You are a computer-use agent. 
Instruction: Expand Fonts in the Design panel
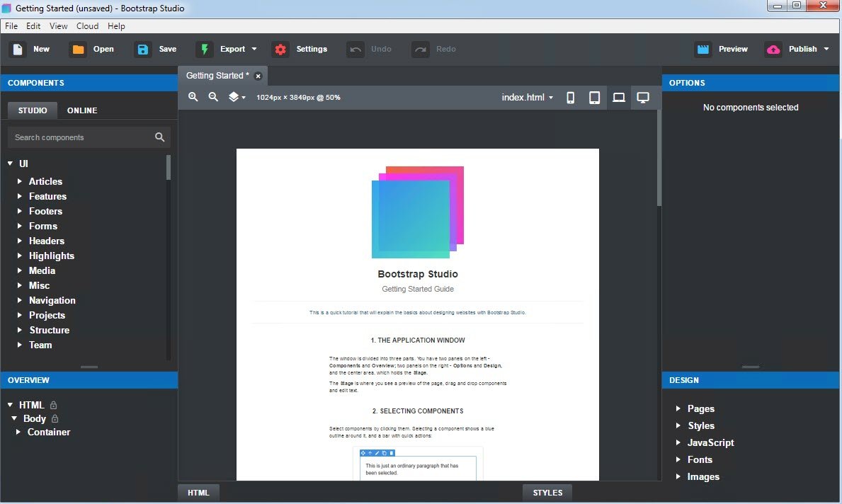pos(678,460)
